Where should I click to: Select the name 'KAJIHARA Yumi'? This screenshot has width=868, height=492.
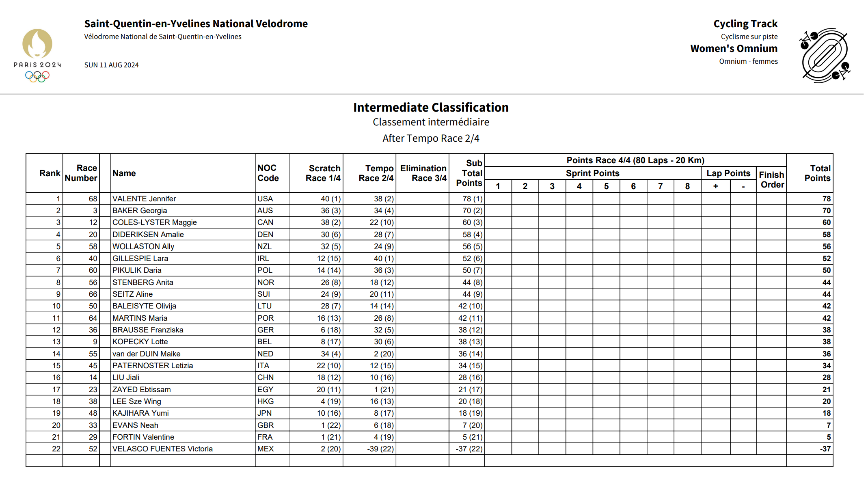pyautogui.click(x=140, y=413)
